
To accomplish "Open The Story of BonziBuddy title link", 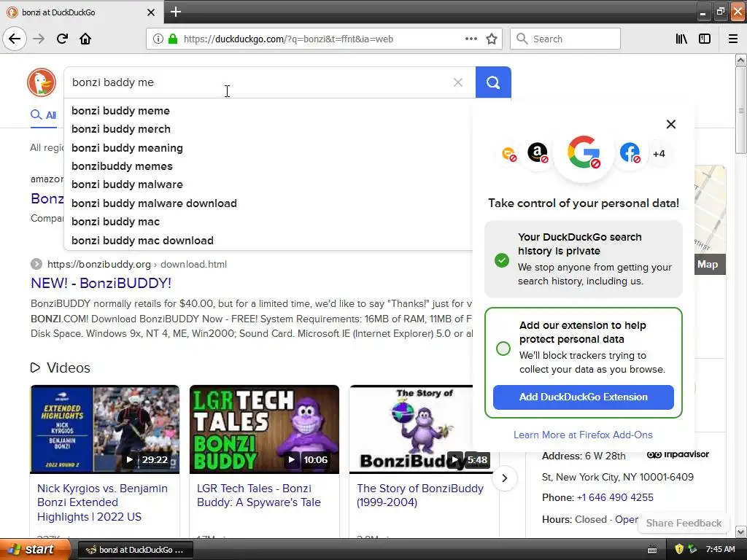I will [419, 495].
